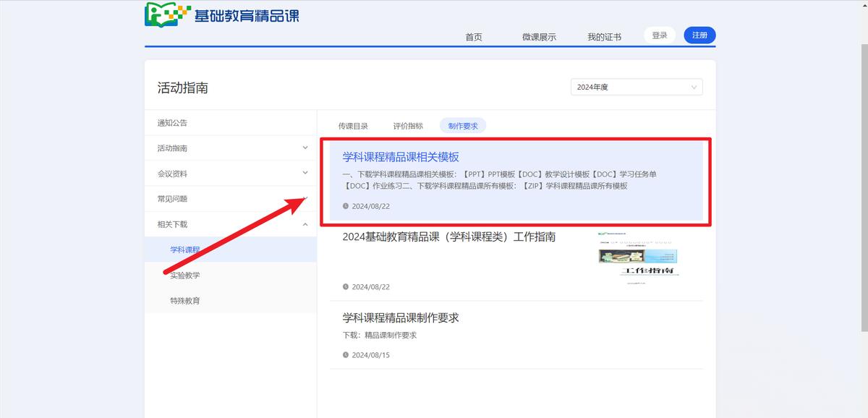Select 实验教学 submenu item
This screenshot has height=418, width=868.
(x=185, y=276)
